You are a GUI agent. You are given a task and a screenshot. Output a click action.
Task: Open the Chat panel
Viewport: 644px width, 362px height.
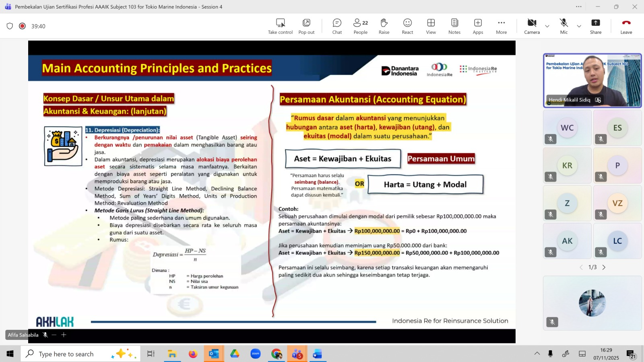click(337, 26)
